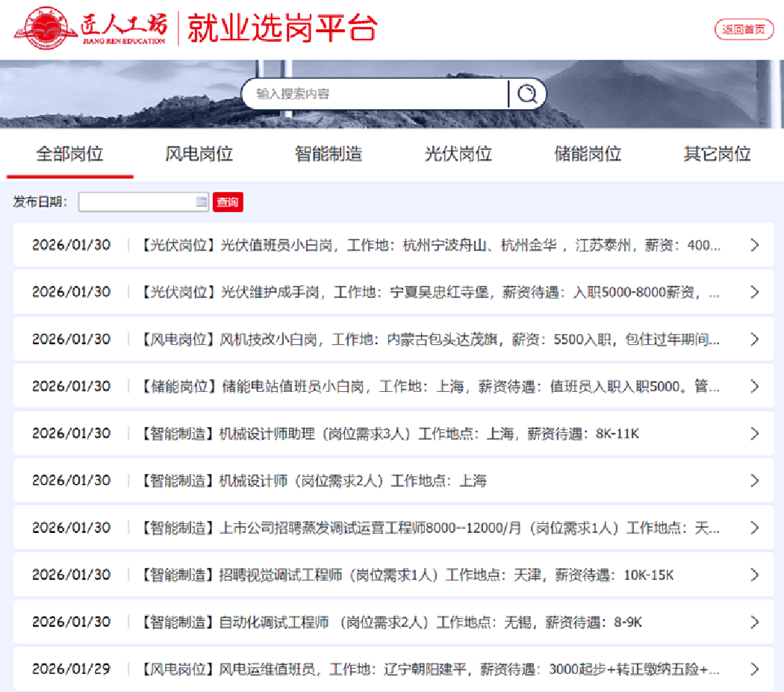Click arrow on 机械设计师助理 listing

(x=754, y=433)
